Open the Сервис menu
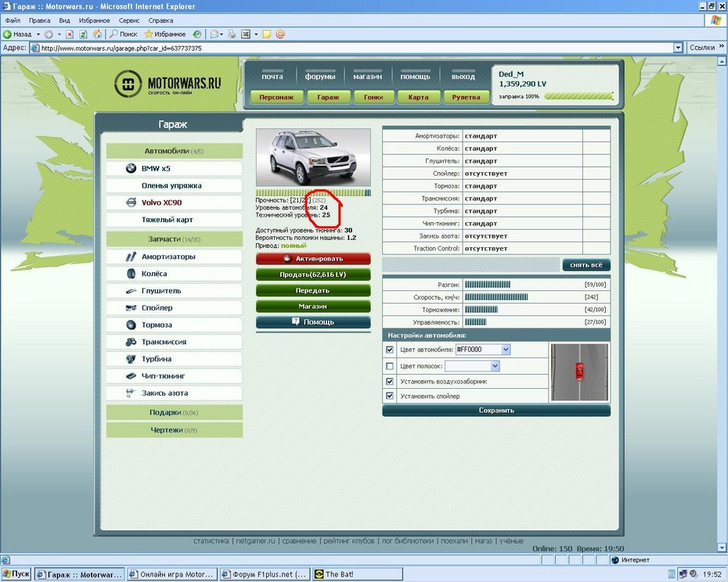 click(129, 20)
